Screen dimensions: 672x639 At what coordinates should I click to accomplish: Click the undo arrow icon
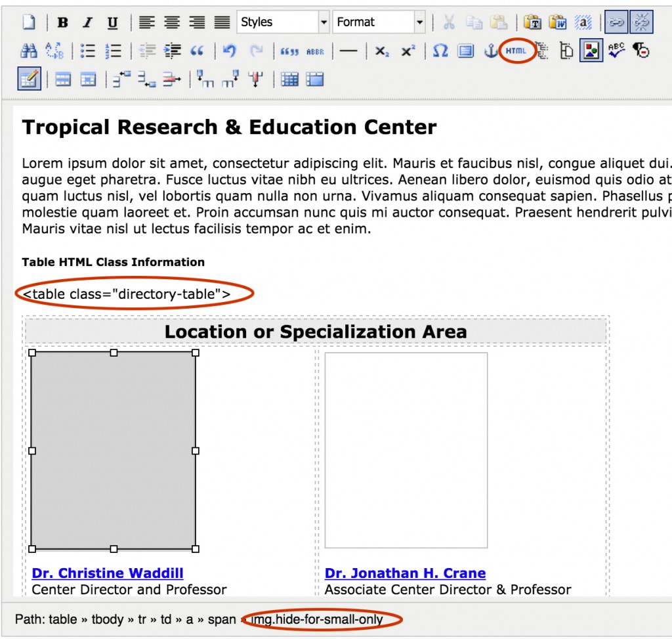229,51
